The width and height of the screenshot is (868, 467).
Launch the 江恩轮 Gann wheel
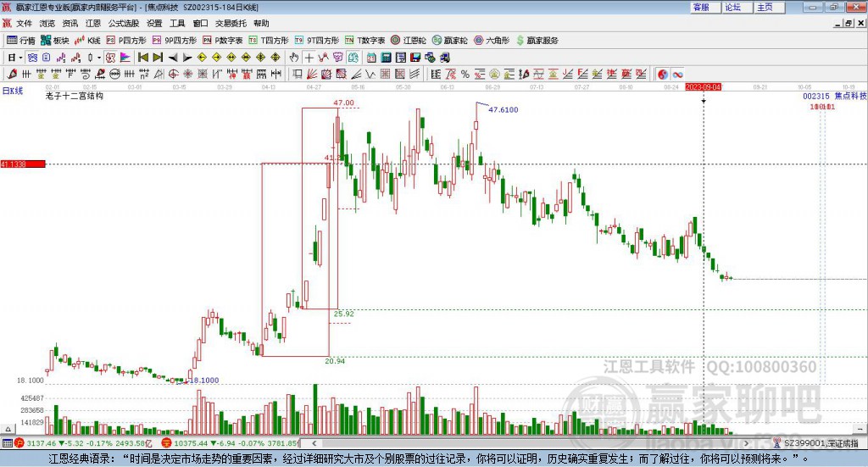pos(409,41)
